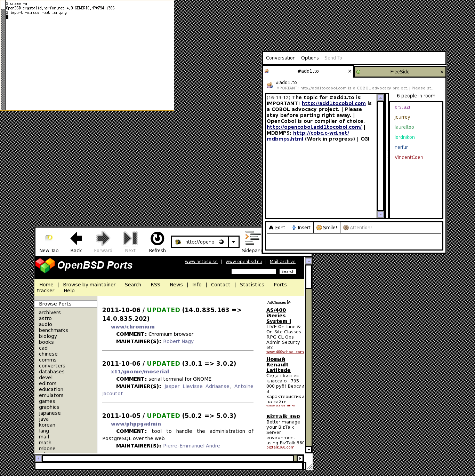Open the Statistics nav link
The height and width of the screenshot is (476, 475).
[x=252, y=285]
